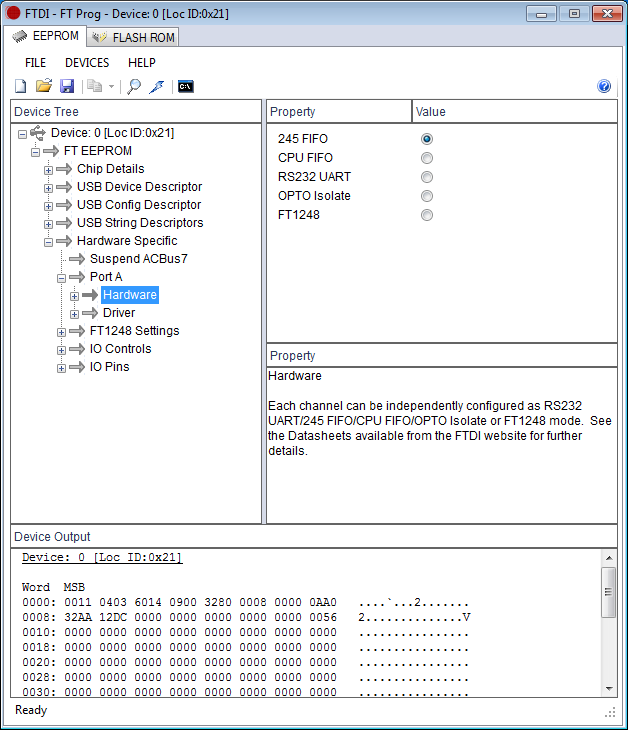The image size is (628, 730).
Task: Expand the Hardware node under Port A
Action: [x=74, y=296]
